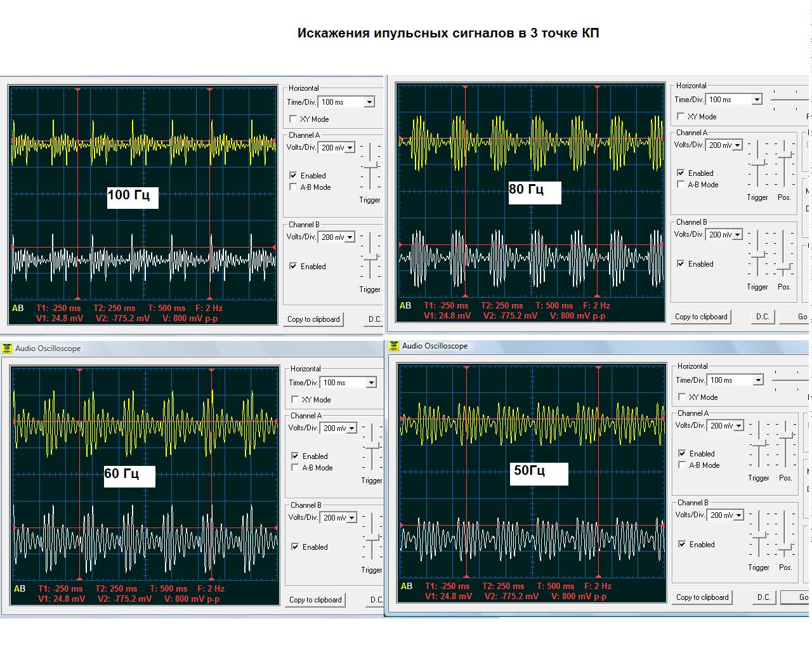812x650 pixels.
Task: Uncheck Channel A Enabled in the 80 Гц scope
Action: 681,173
